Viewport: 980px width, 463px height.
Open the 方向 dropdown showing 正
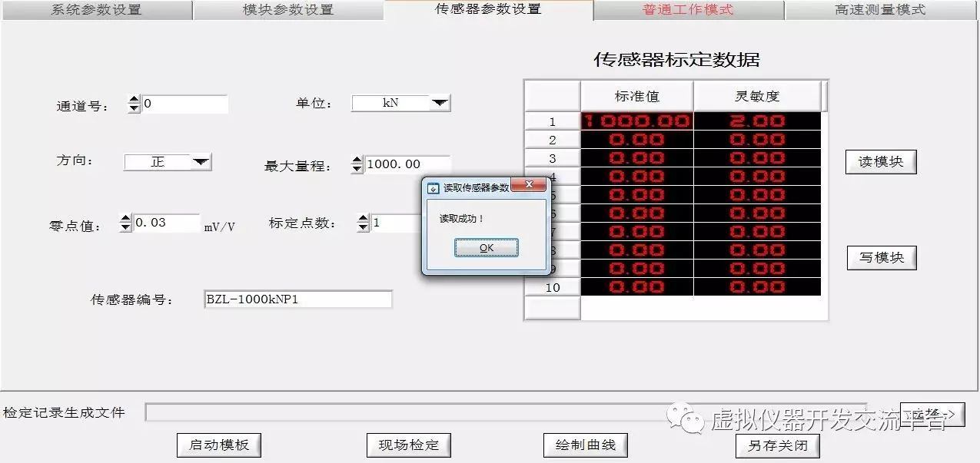click(x=168, y=161)
